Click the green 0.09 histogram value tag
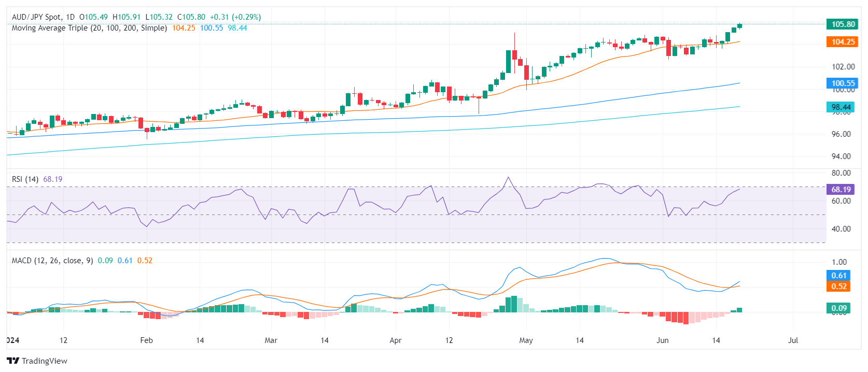868x372 pixels. (x=838, y=308)
